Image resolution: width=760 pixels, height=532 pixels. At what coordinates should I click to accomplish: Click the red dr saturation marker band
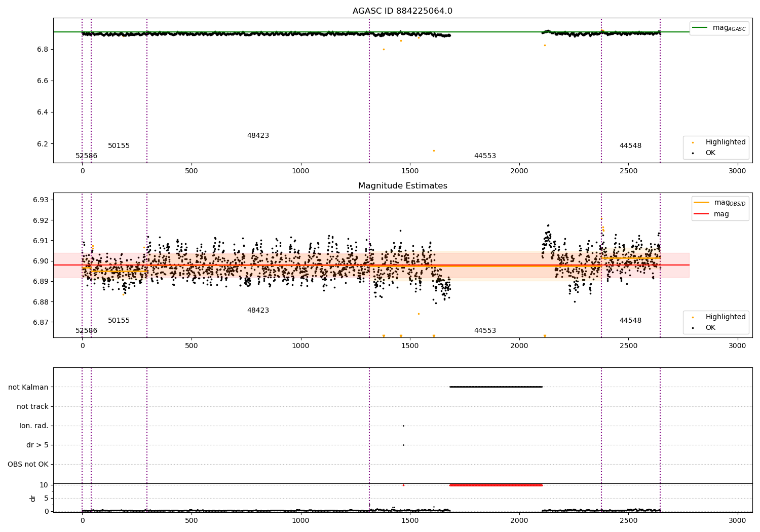point(496,485)
